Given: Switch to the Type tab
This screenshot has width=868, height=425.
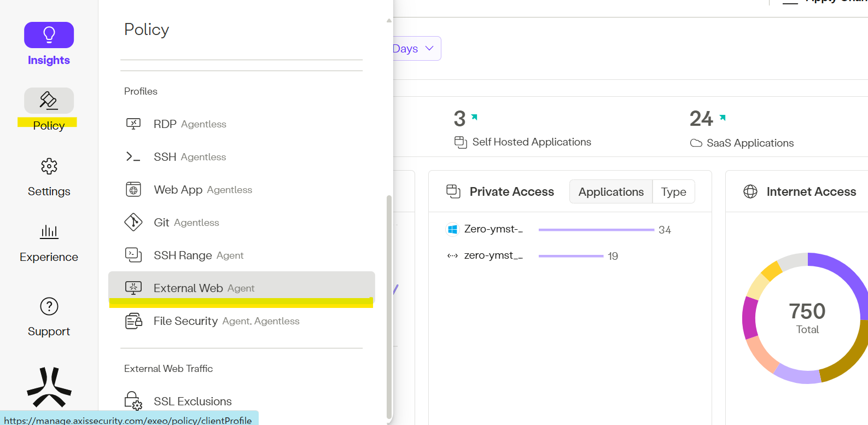Looking at the screenshot, I should coord(673,192).
